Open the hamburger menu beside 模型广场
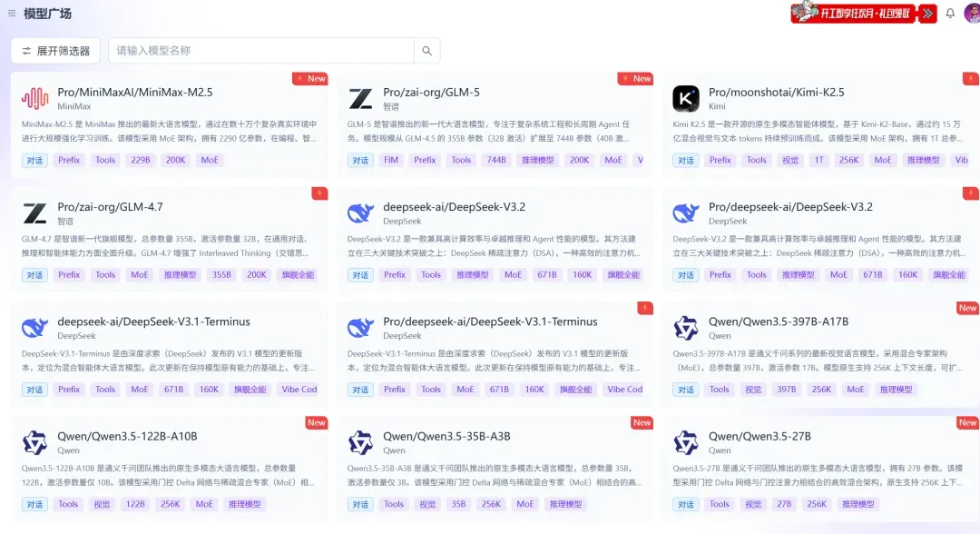Image resolution: width=980 pixels, height=534 pixels. coord(12,13)
